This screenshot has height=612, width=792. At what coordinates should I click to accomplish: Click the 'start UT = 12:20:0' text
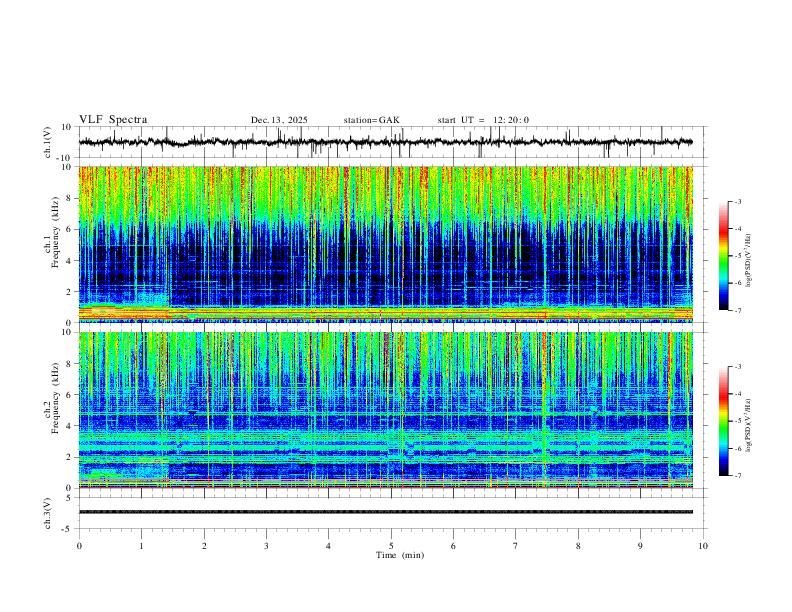pos(483,120)
